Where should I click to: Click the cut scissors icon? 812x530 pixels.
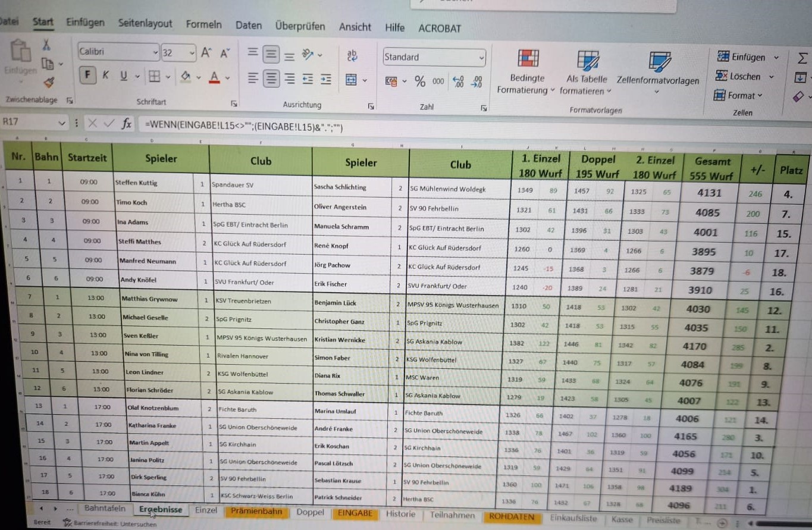click(46, 45)
